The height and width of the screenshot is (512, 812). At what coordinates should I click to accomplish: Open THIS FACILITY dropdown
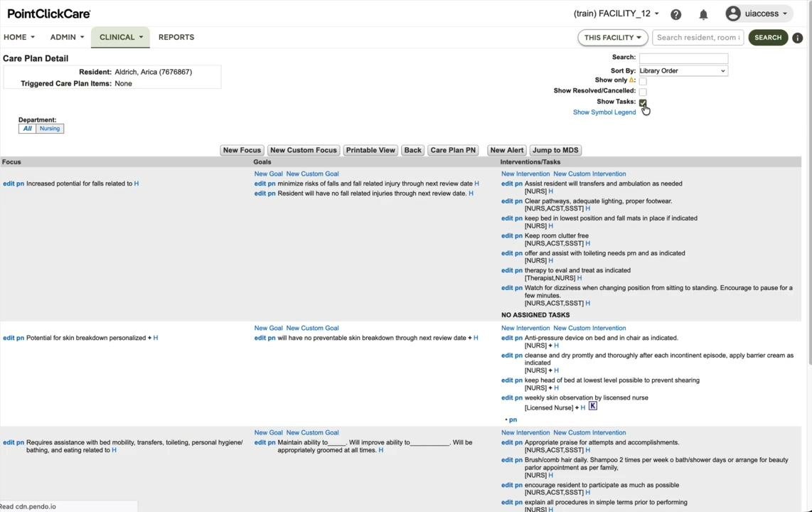pos(613,37)
